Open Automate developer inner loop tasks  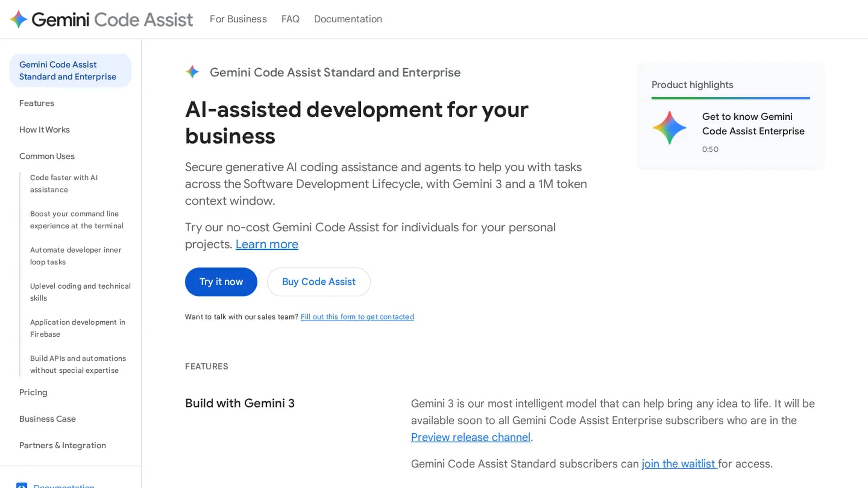tap(76, 256)
